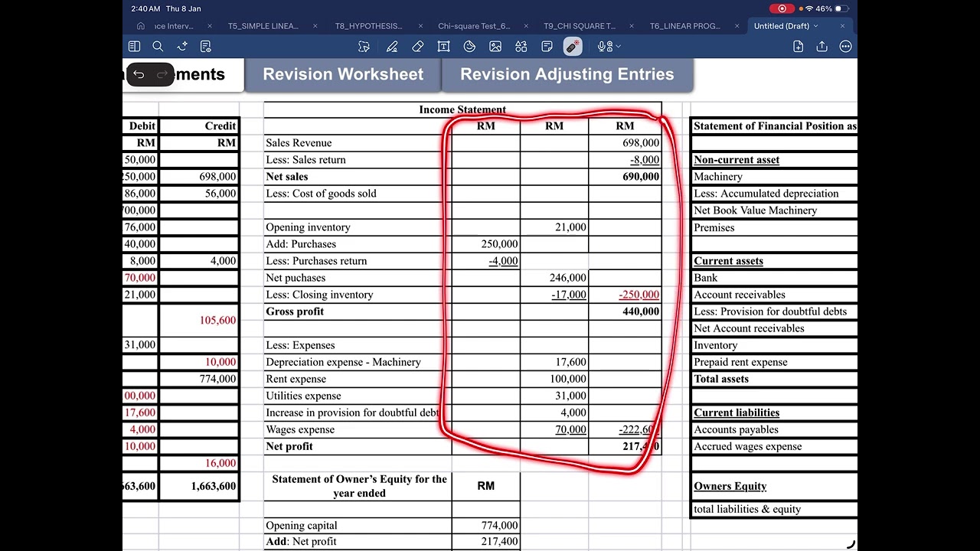
Task: Switch to the T8_HYPOTHESIS... tab
Action: (x=368, y=26)
